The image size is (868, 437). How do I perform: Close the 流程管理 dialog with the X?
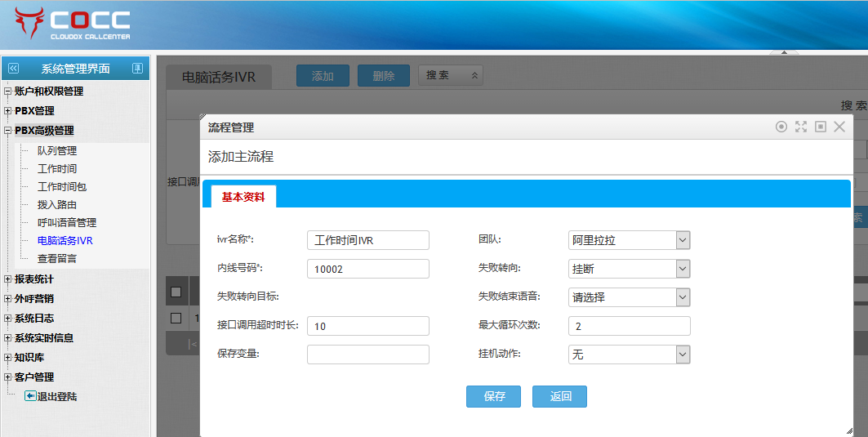(839, 127)
